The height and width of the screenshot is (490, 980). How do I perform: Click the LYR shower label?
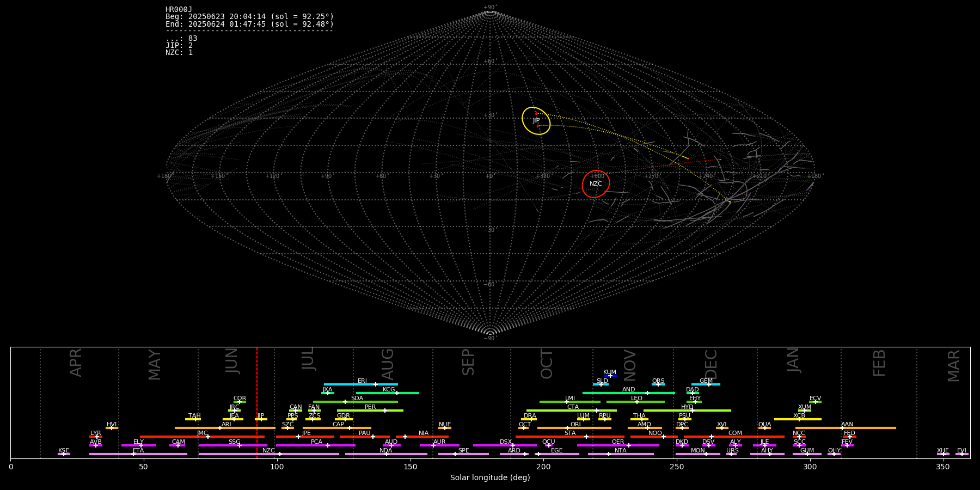click(96, 433)
